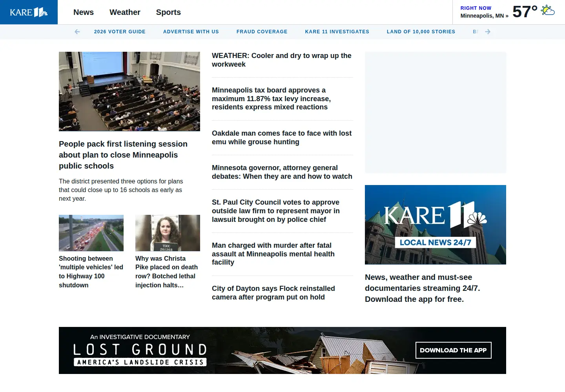
Task: Open mental health facility murder charge story
Action: click(273, 254)
